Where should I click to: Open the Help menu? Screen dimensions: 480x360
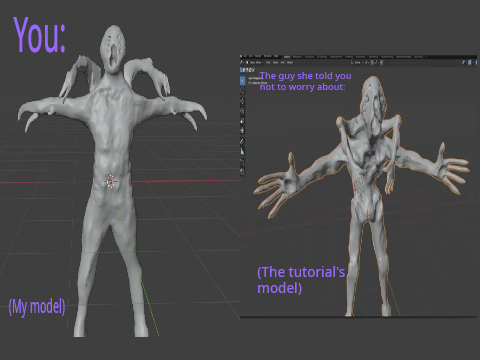click(x=276, y=56)
